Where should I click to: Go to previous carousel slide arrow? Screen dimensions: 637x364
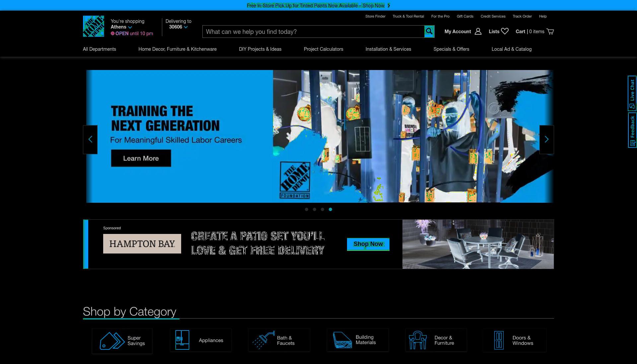click(x=90, y=139)
